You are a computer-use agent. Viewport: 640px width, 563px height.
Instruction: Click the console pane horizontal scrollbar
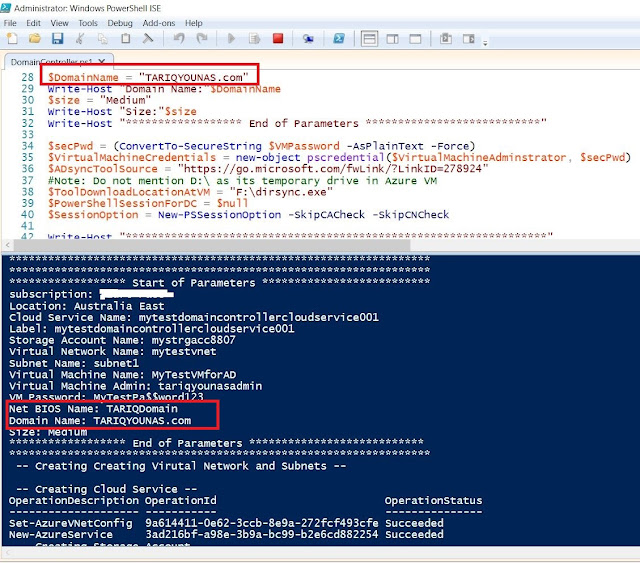[320, 552]
